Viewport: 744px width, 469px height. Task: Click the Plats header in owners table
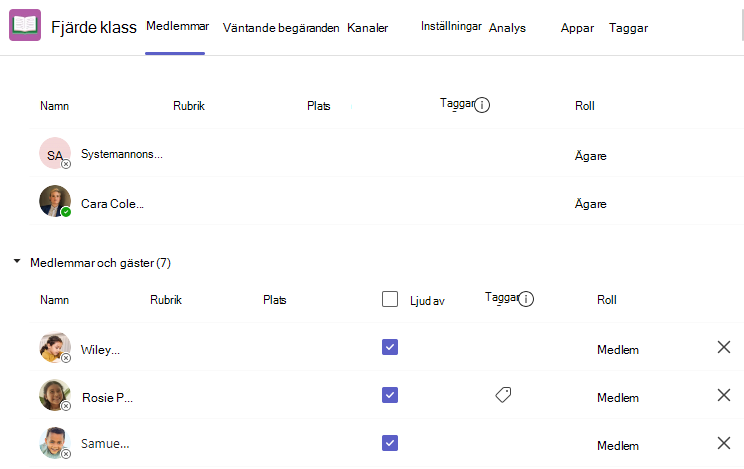pos(318,106)
